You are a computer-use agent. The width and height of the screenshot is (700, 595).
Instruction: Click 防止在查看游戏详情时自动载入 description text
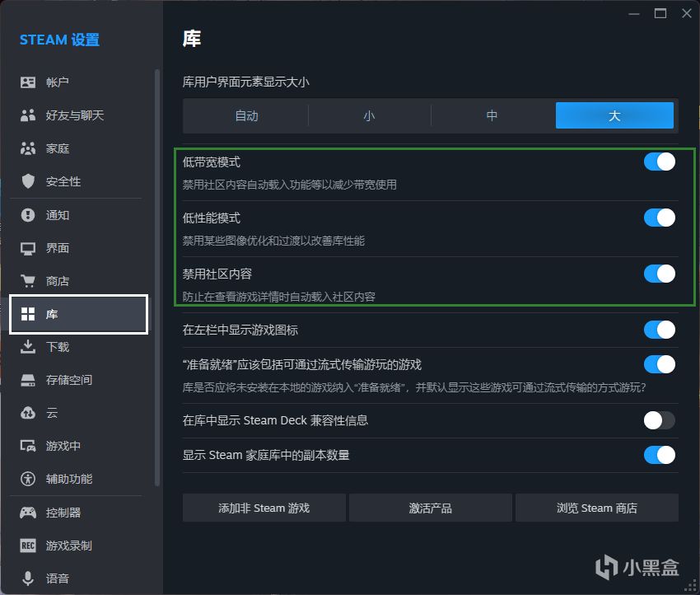click(x=278, y=297)
